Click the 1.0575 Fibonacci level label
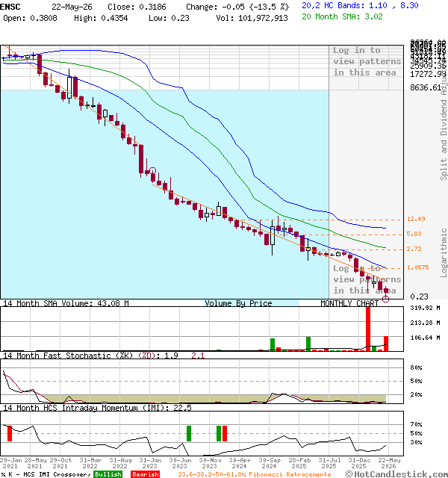 tap(418, 267)
